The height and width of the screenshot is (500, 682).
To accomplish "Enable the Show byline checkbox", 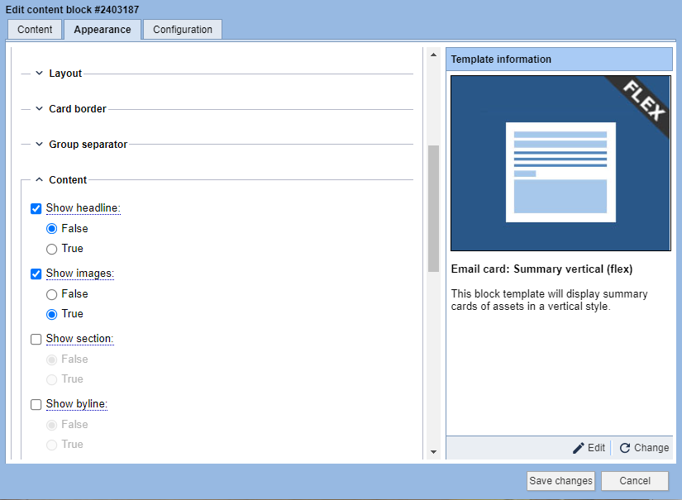I will pos(36,404).
